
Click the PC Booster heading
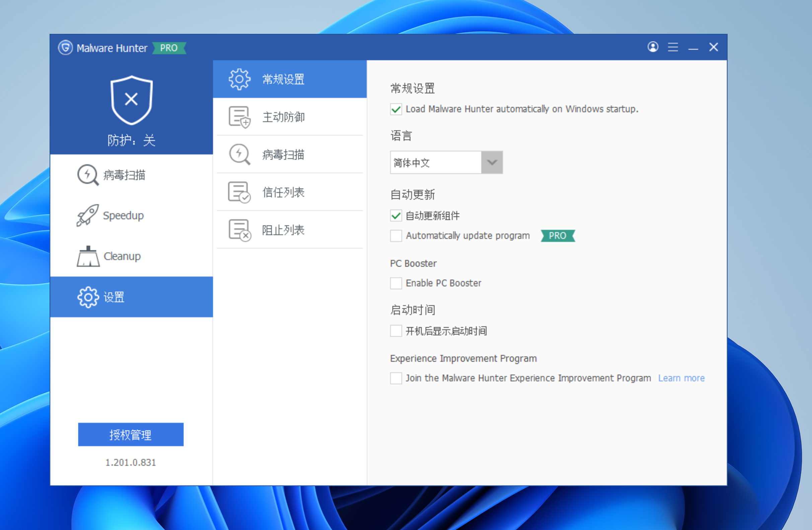(x=413, y=263)
